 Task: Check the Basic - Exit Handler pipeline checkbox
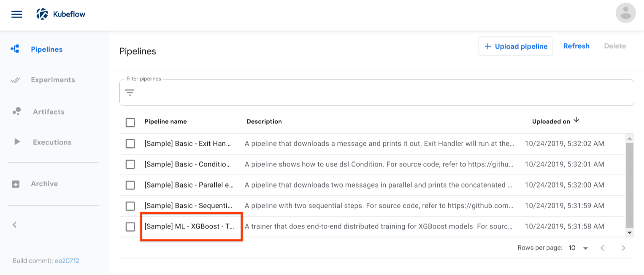click(130, 144)
